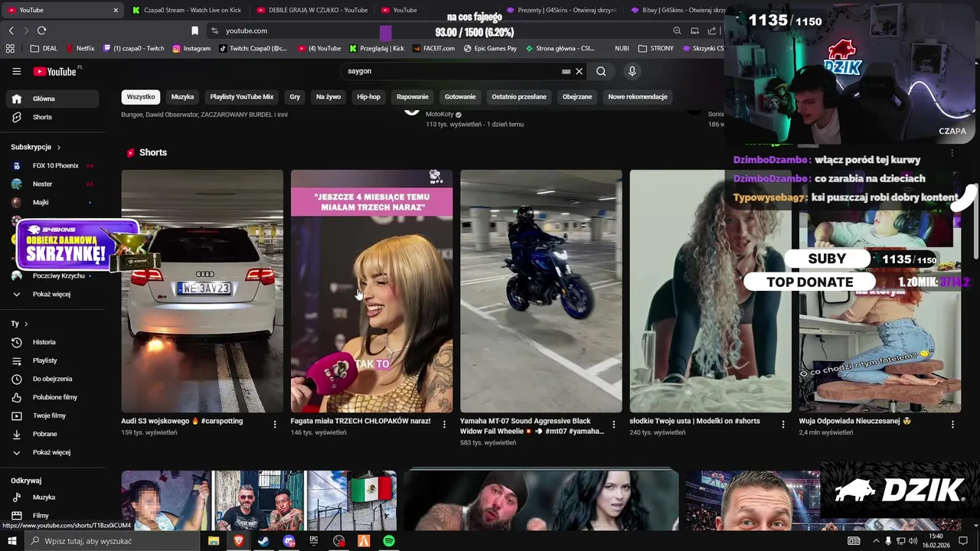The image size is (980, 551).
Task: Select the Wszystko filter chip
Action: [x=141, y=97]
